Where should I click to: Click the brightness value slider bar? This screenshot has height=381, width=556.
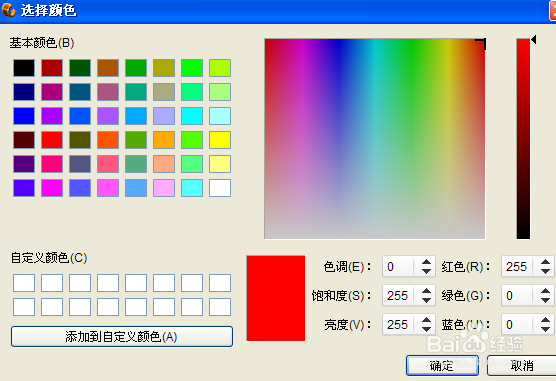523,139
